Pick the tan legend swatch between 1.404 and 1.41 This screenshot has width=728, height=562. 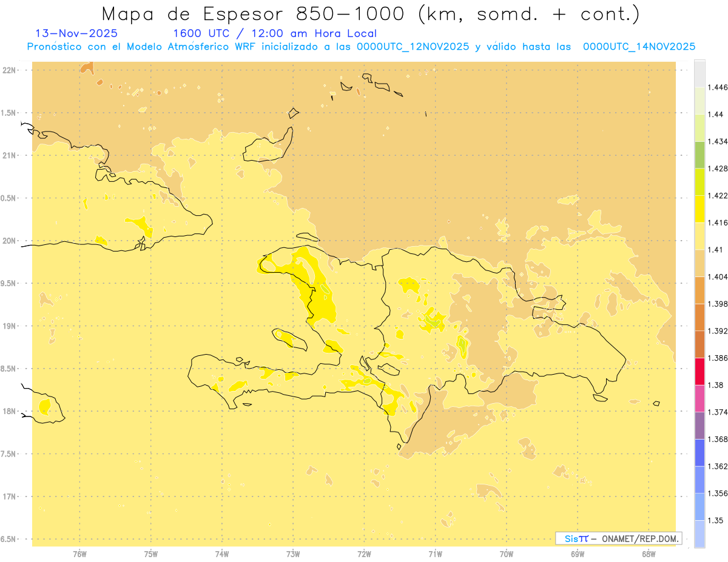point(699,263)
